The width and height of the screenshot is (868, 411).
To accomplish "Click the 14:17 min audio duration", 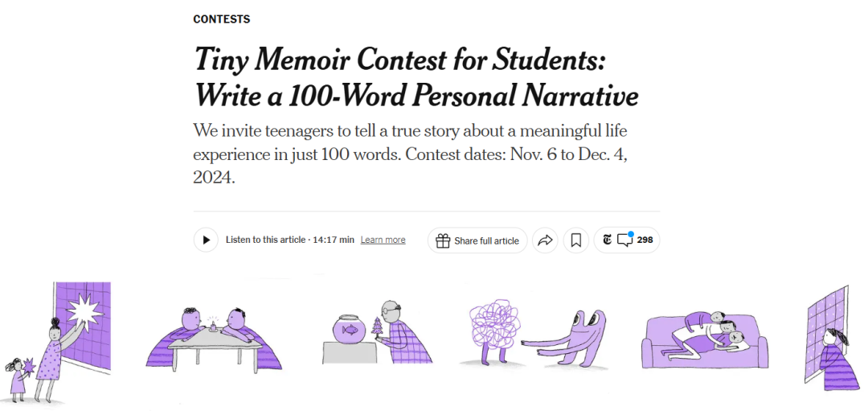I will [334, 240].
